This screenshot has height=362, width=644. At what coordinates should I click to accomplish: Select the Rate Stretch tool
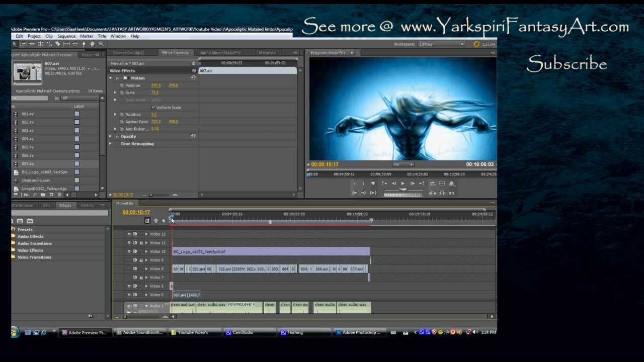click(x=49, y=44)
